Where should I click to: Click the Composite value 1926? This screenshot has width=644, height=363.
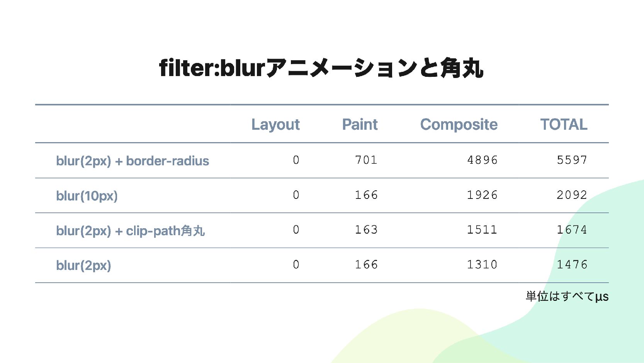pyautogui.click(x=482, y=195)
